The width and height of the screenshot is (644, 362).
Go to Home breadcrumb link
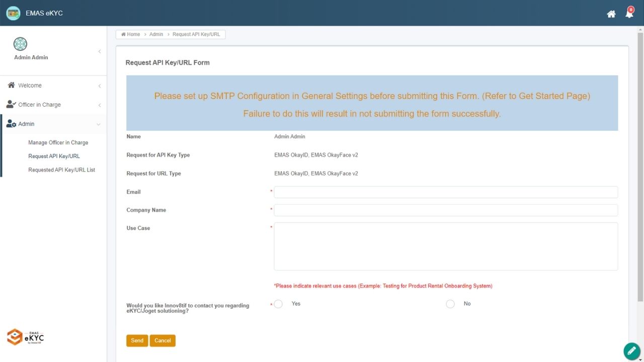(x=131, y=34)
